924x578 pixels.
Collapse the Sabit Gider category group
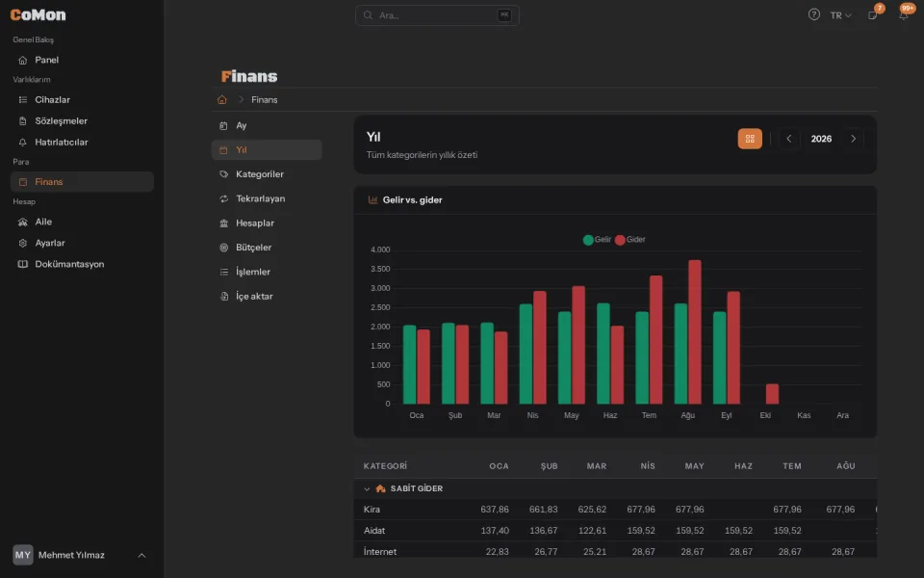tap(367, 489)
